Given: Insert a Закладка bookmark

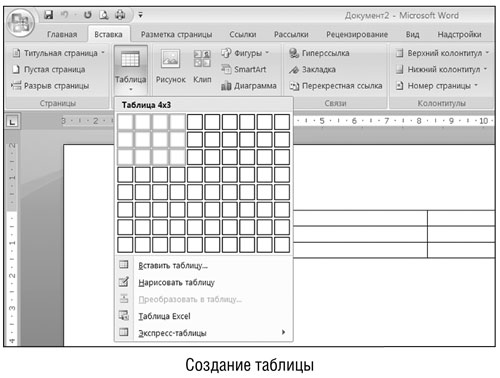Looking at the screenshot, I should pos(312,69).
